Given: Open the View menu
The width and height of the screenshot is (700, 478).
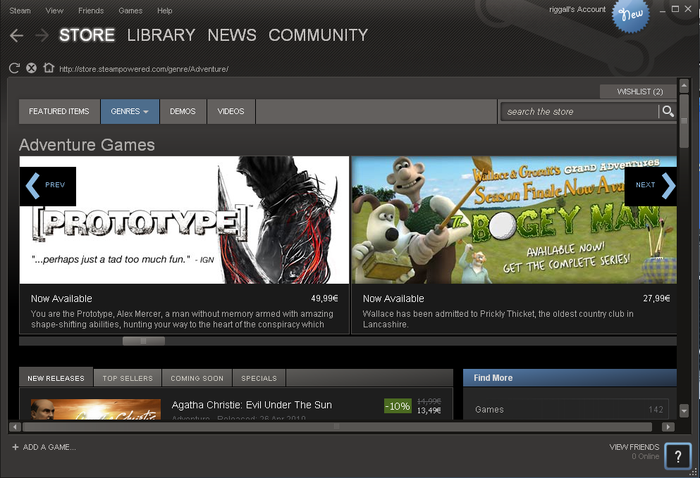Looking at the screenshot, I should (54, 11).
